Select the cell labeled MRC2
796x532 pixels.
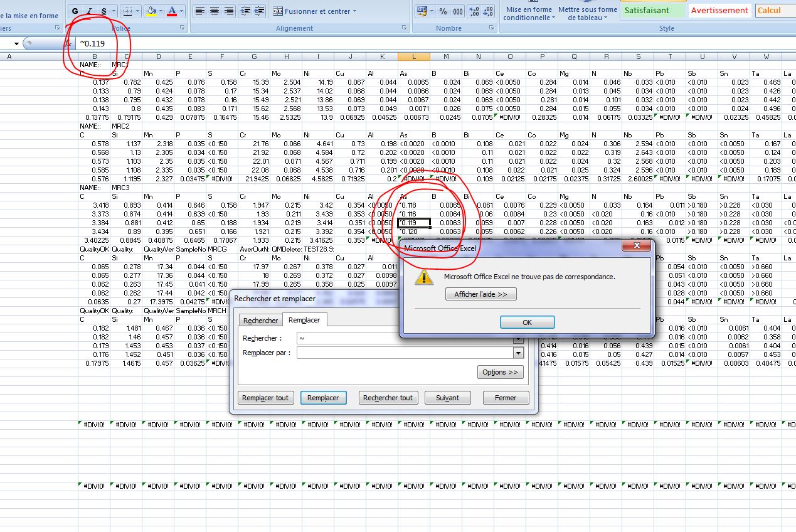click(x=126, y=126)
